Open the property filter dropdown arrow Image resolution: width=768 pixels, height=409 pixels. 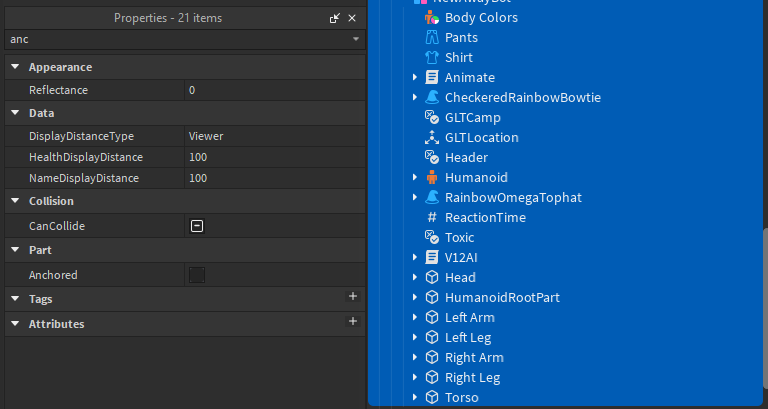click(356, 39)
